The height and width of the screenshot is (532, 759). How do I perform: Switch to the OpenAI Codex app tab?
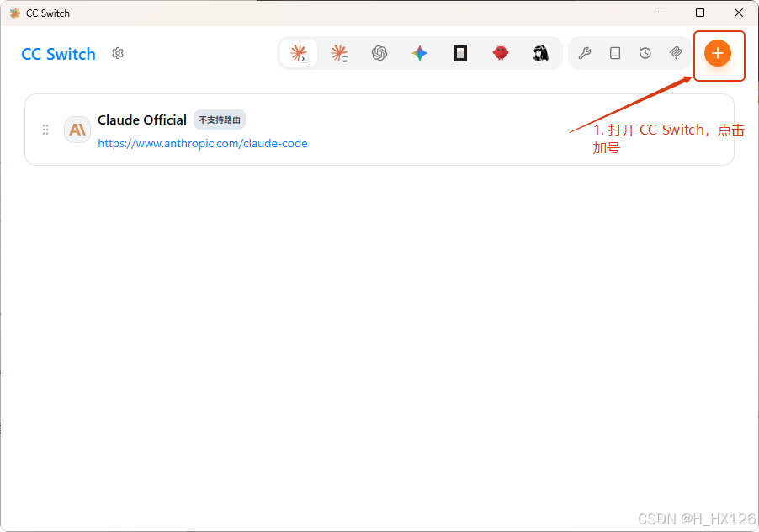[379, 53]
